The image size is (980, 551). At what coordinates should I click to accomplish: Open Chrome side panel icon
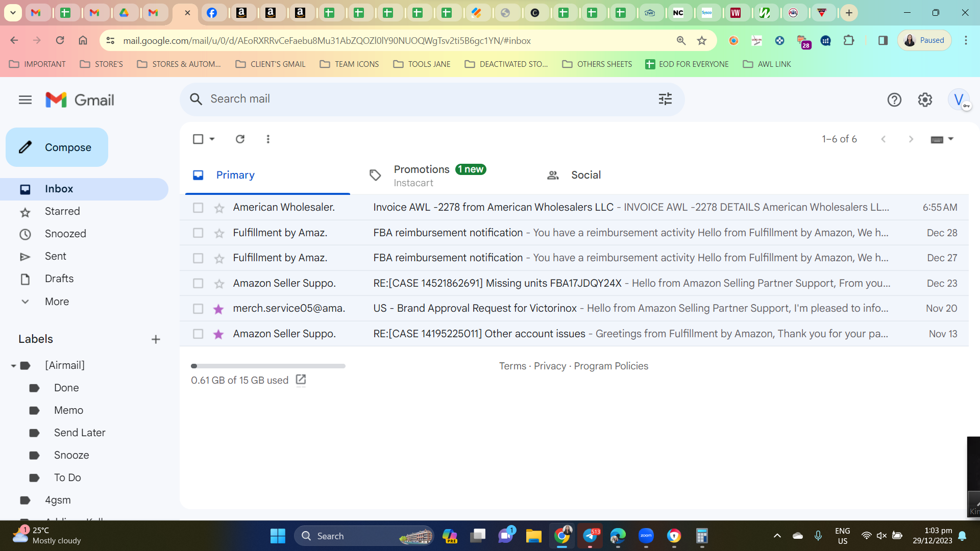coord(883,40)
